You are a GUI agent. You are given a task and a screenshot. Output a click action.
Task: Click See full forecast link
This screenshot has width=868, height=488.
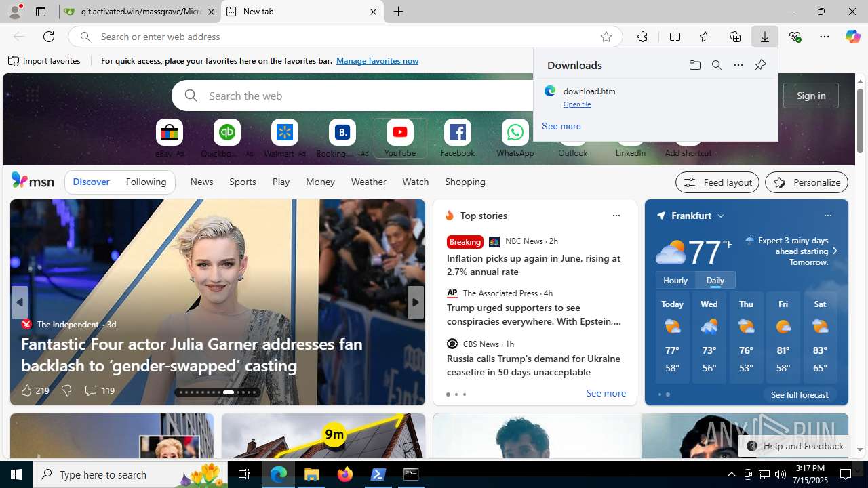click(800, 394)
